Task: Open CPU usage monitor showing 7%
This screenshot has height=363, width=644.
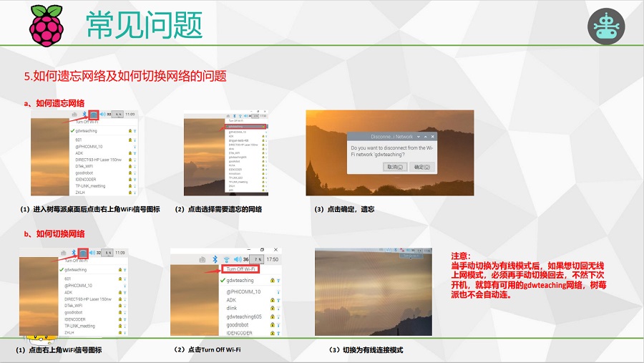Action: click(257, 258)
